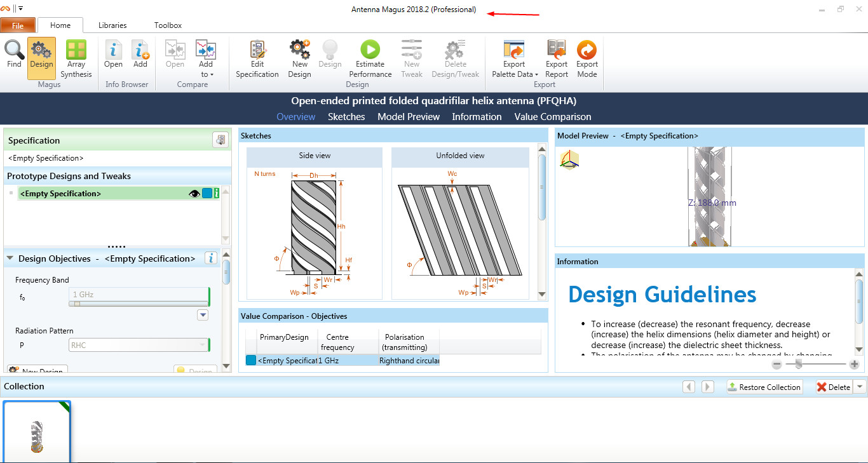Screen dimensions: 868x463
Task: Click the Antenna Magus logo icon
Action: 6,8
